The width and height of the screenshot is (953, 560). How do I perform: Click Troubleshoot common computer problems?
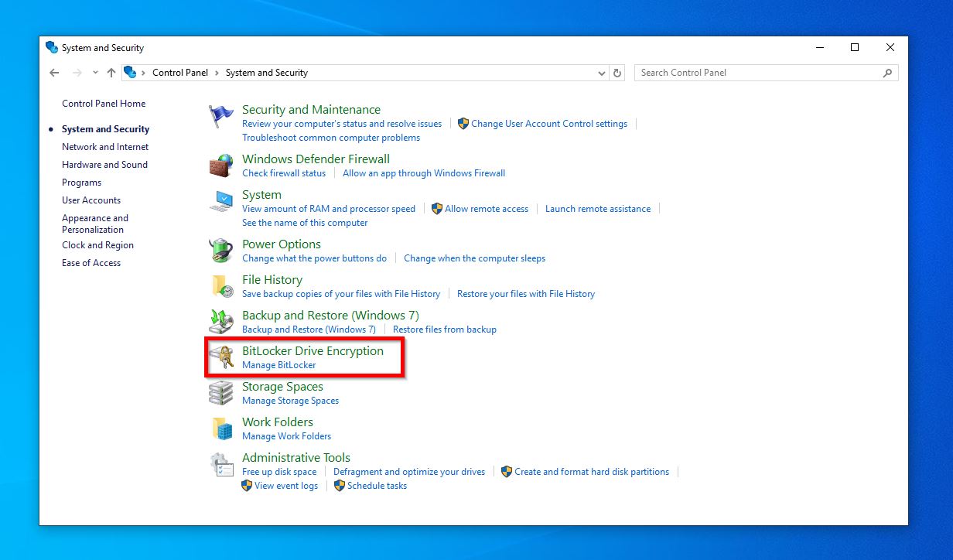pos(331,138)
